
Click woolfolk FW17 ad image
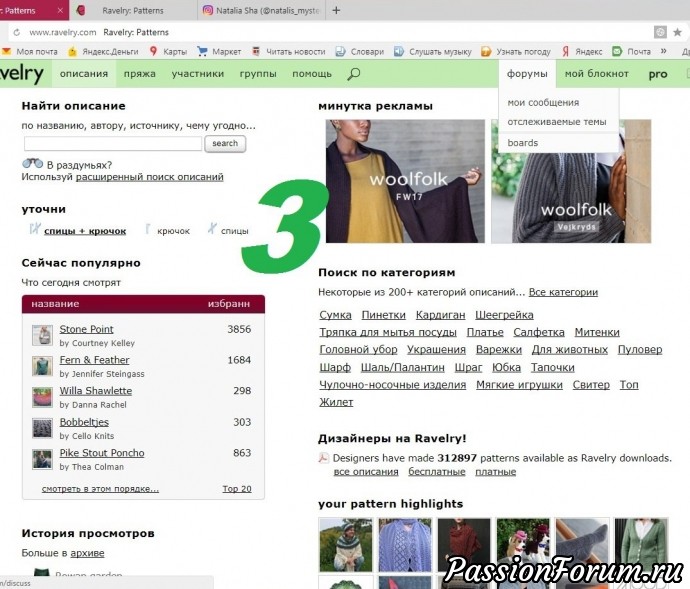(405, 181)
